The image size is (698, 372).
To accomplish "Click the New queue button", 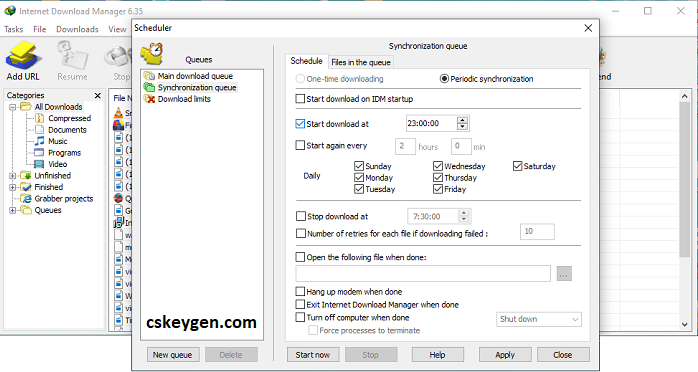I will [x=172, y=355].
